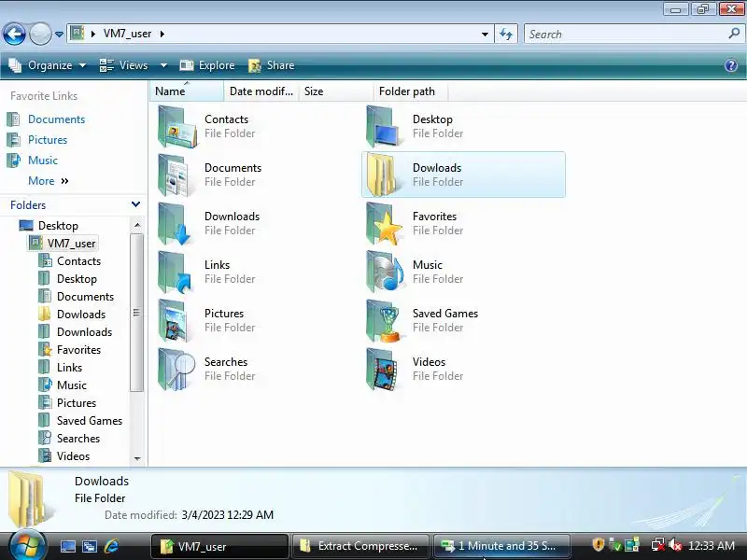This screenshot has width=747, height=560.
Task: Click the Explore toolbar button
Action: tap(207, 65)
